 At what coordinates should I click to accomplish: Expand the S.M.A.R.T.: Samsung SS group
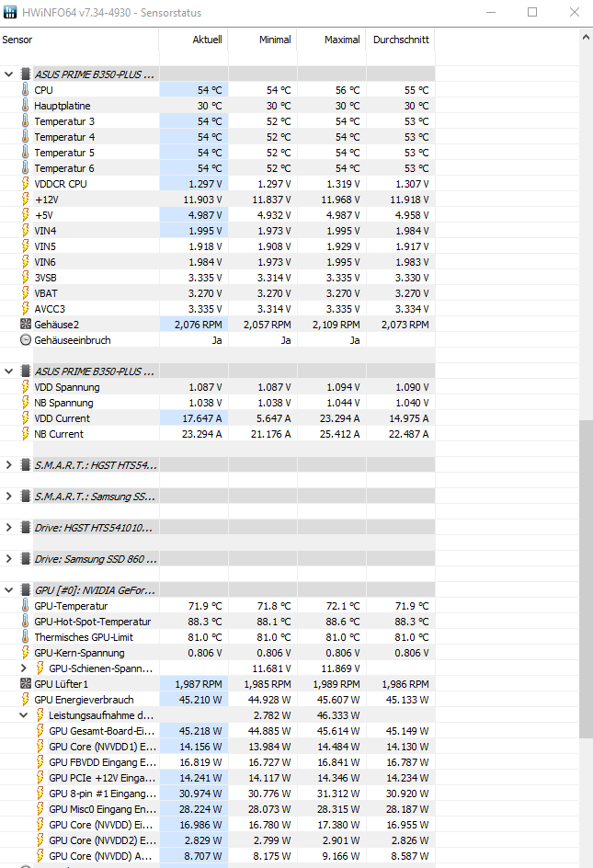(x=9, y=496)
